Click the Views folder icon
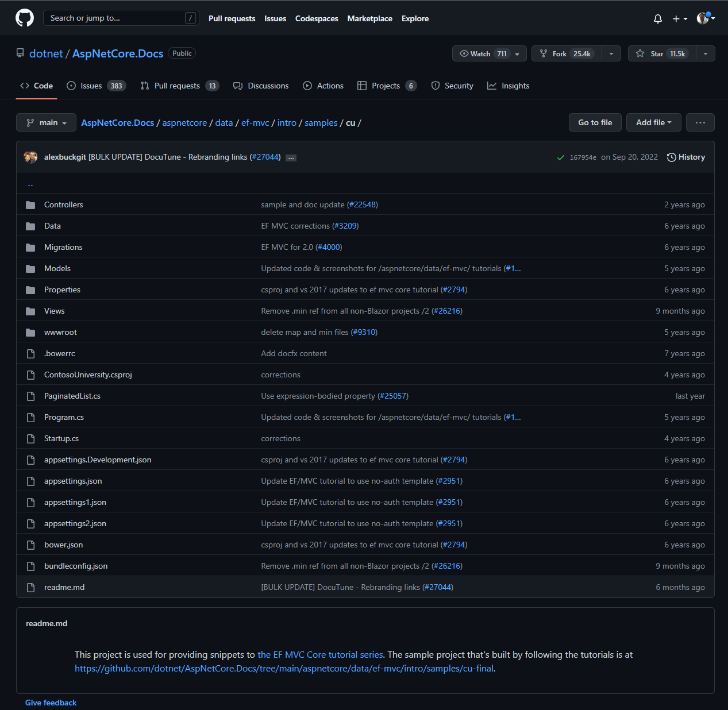The image size is (728, 710). tap(30, 311)
